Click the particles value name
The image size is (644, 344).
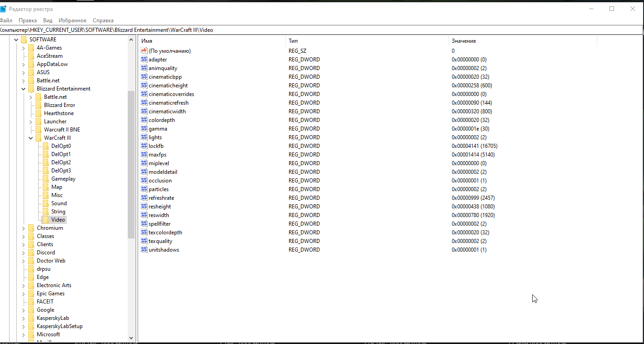click(159, 189)
